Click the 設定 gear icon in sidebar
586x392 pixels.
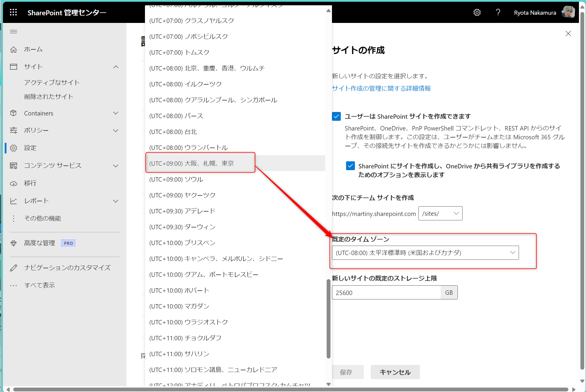[14, 148]
